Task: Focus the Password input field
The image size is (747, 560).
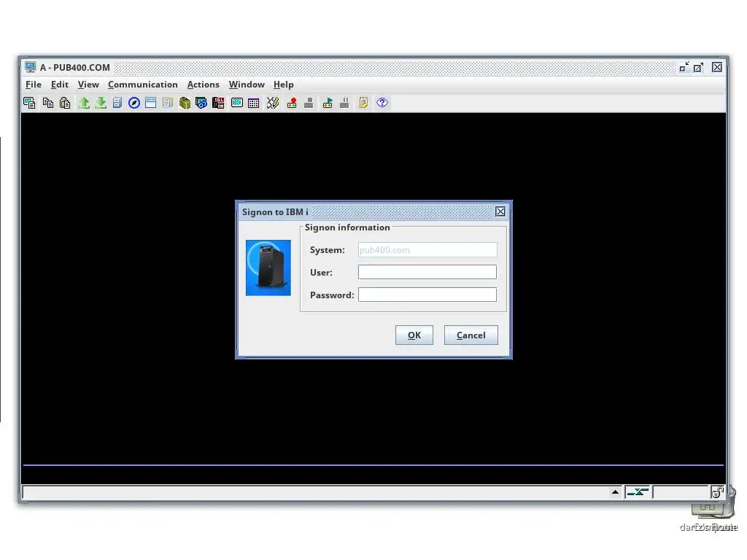Action: 427,295
